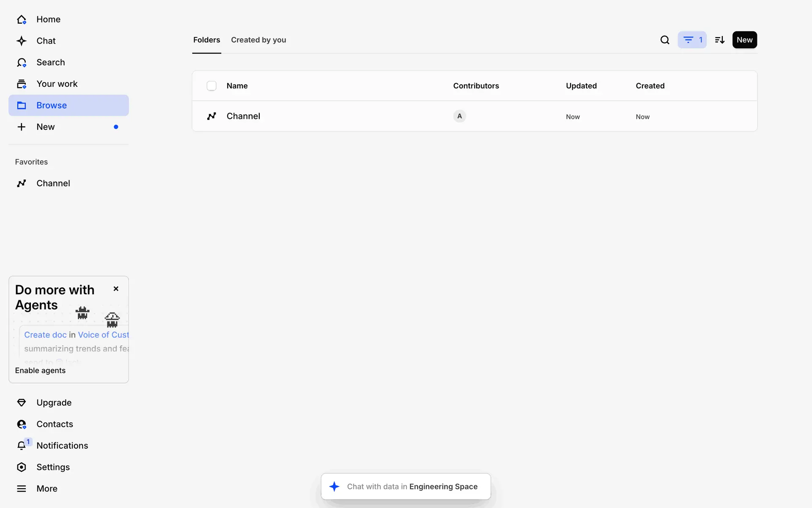Click the black New button
812x508 pixels.
pos(744,40)
